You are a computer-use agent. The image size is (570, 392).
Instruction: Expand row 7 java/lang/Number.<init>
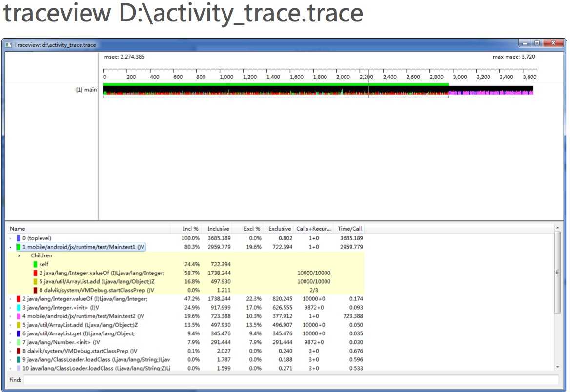tap(10, 343)
